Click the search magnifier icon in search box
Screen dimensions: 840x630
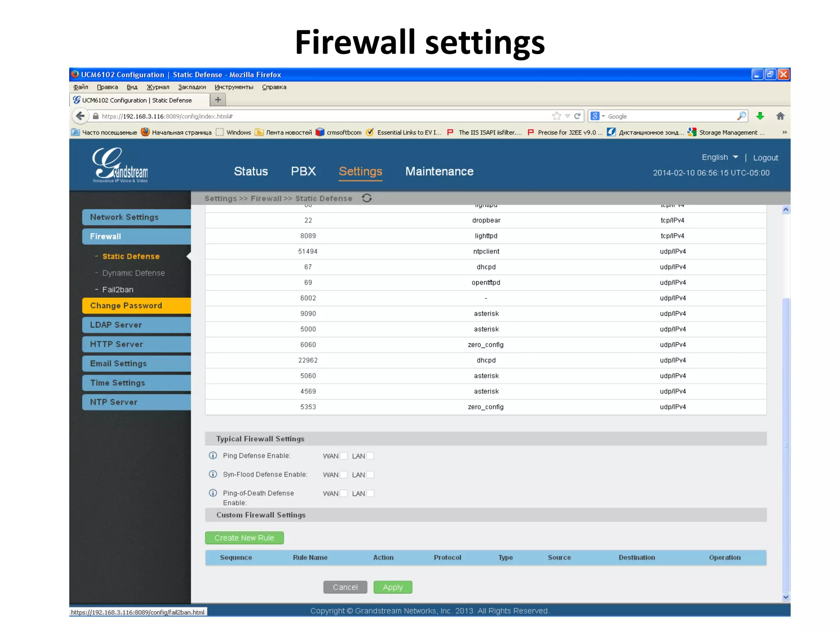pyautogui.click(x=741, y=116)
